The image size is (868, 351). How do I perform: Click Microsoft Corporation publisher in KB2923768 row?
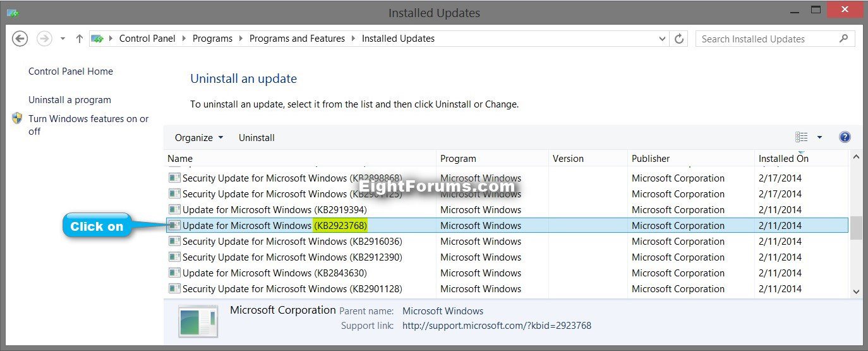click(x=678, y=226)
